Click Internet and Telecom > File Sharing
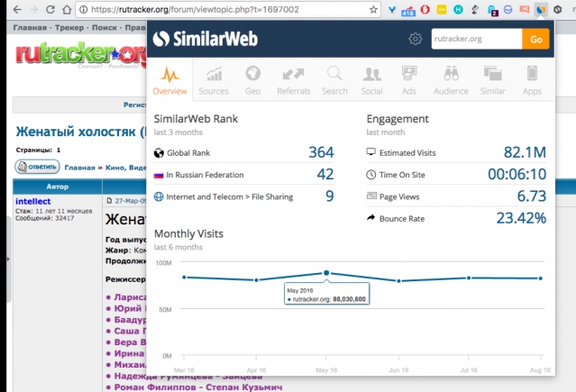The width and height of the screenshot is (576, 392). pyautogui.click(x=230, y=197)
